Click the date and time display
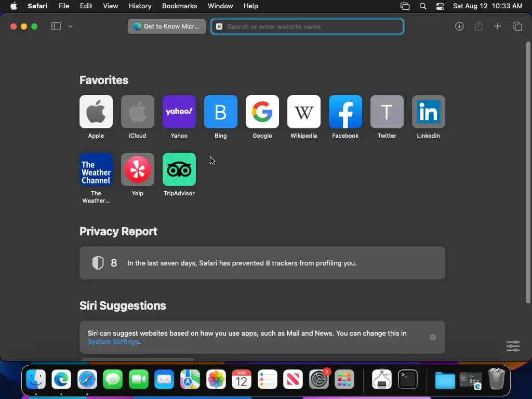The height and width of the screenshot is (399, 532). tap(487, 6)
